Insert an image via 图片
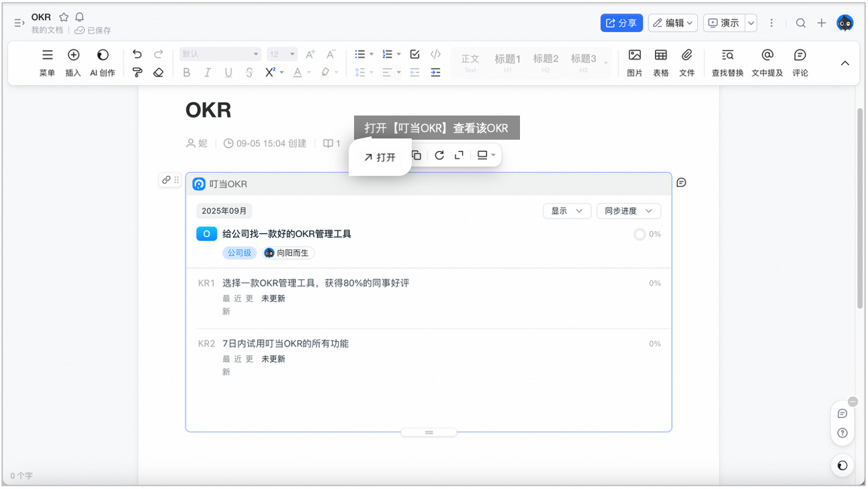Screen dimensions: 868x489 pyautogui.click(x=635, y=62)
